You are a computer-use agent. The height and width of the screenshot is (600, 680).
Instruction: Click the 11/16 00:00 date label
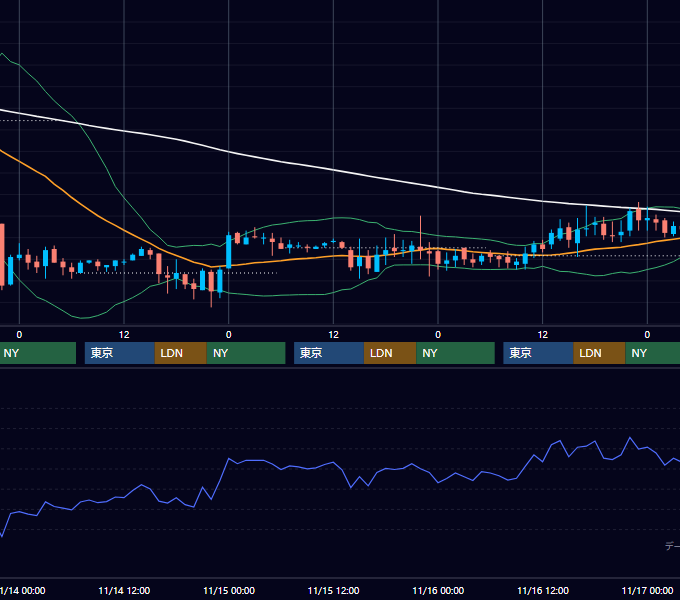(438, 590)
